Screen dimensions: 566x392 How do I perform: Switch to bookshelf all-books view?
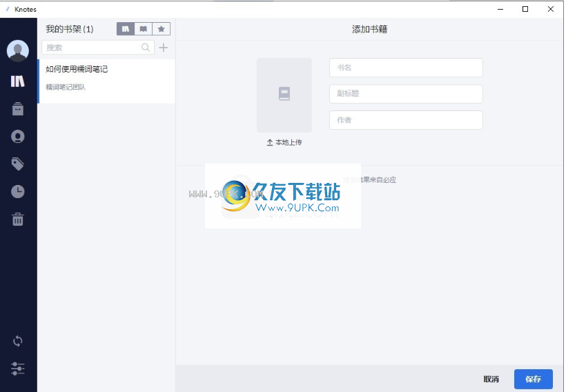(x=125, y=29)
